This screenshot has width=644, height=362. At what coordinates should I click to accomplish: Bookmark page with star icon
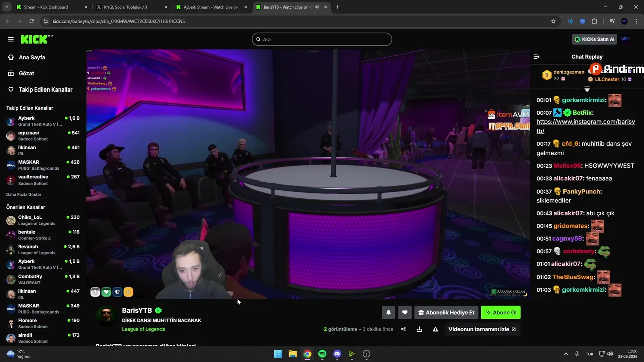tap(553, 21)
